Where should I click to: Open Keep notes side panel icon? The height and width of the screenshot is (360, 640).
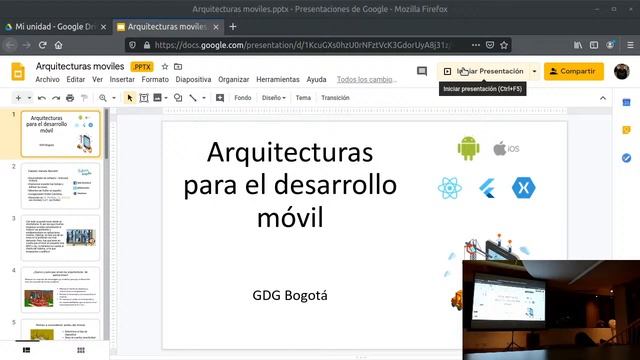pos(627,130)
